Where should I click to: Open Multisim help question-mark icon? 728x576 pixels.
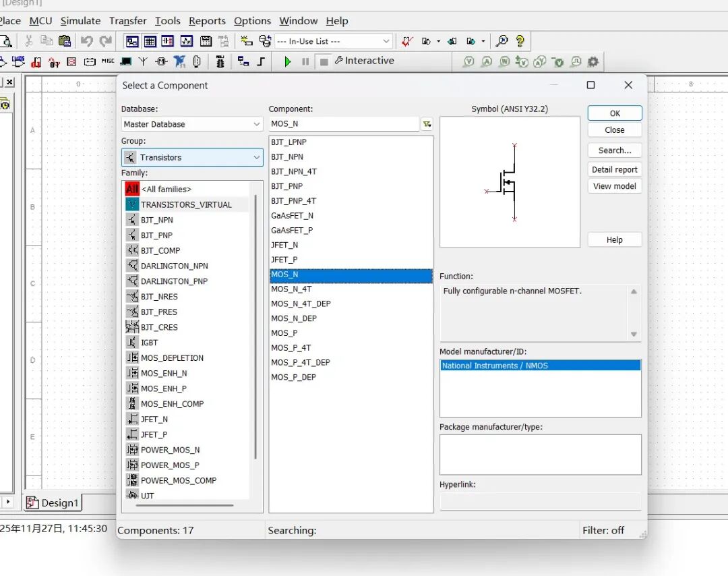(x=520, y=41)
